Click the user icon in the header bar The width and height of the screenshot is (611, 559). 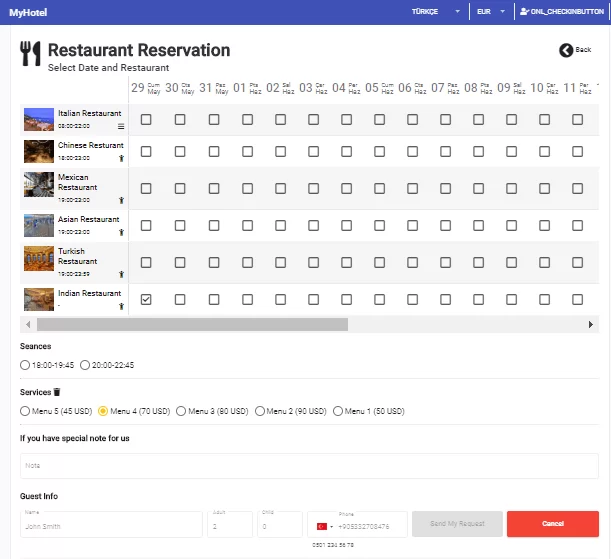(x=524, y=11)
